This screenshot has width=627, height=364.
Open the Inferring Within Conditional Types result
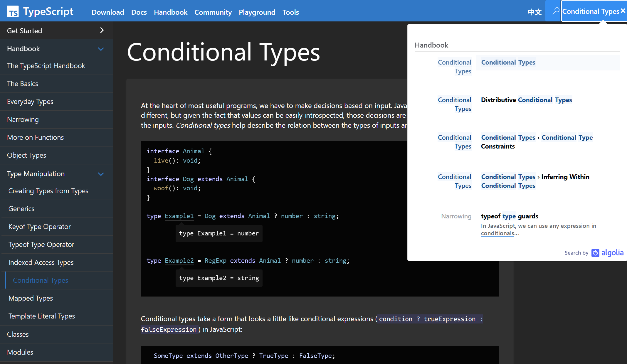(535, 181)
